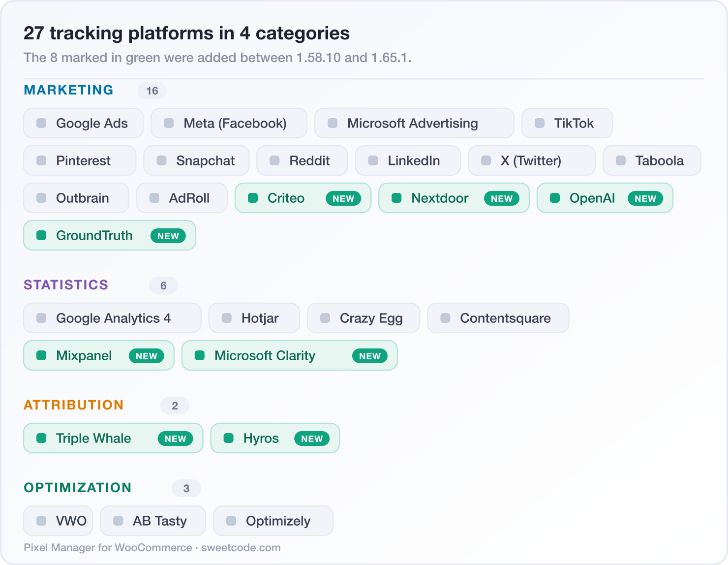Click the Hotjar chip
The image size is (728, 565).
click(254, 318)
